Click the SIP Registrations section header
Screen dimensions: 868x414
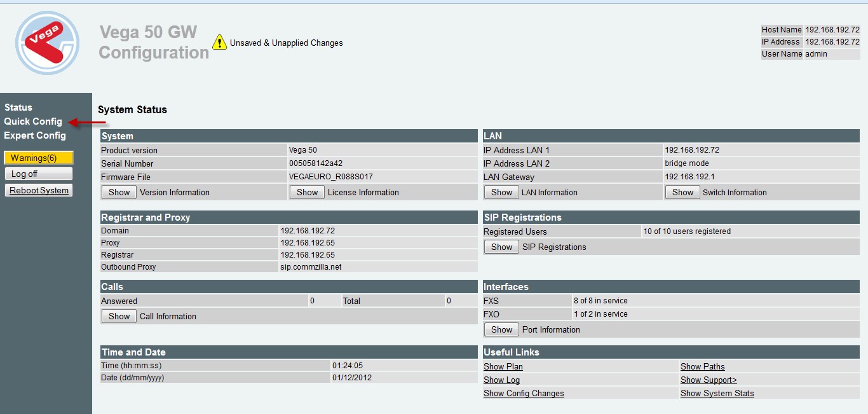(x=671, y=217)
